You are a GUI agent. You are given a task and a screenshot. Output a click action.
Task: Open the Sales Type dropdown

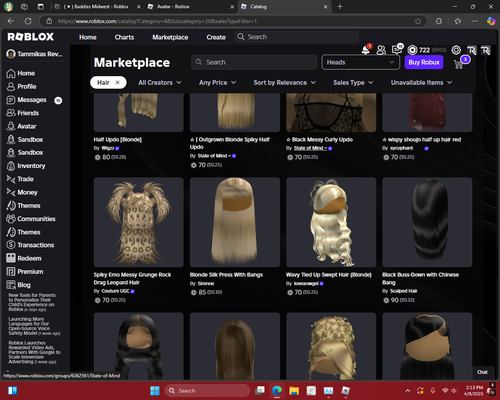[x=353, y=83]
